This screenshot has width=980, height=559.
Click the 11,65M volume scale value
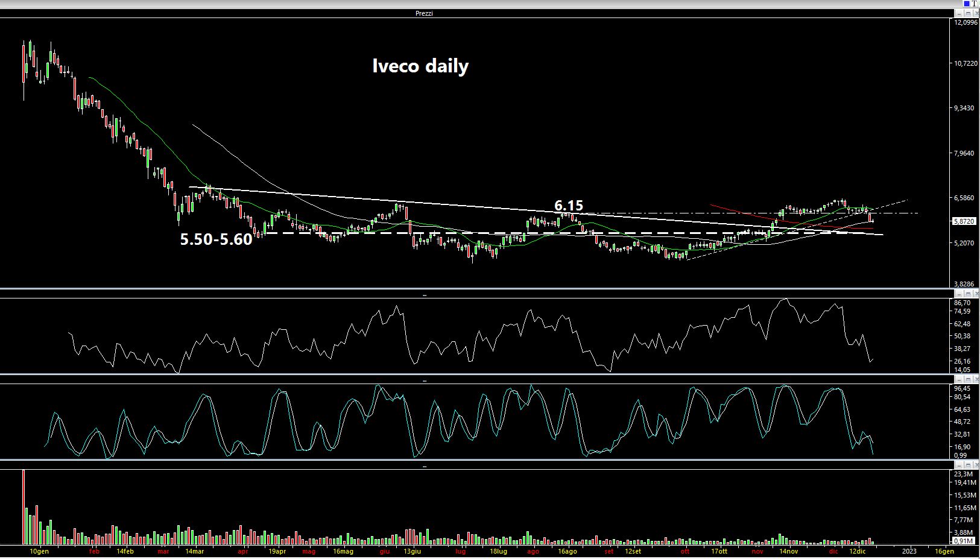coord(965,508)
